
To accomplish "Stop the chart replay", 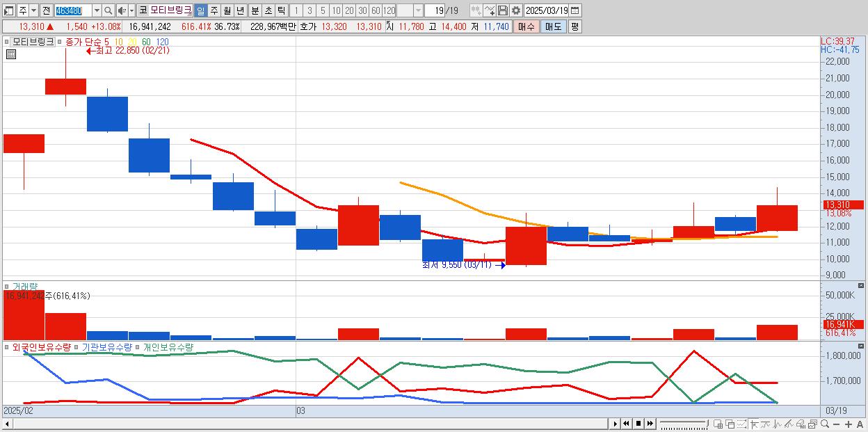I will (x=638, y=424).
